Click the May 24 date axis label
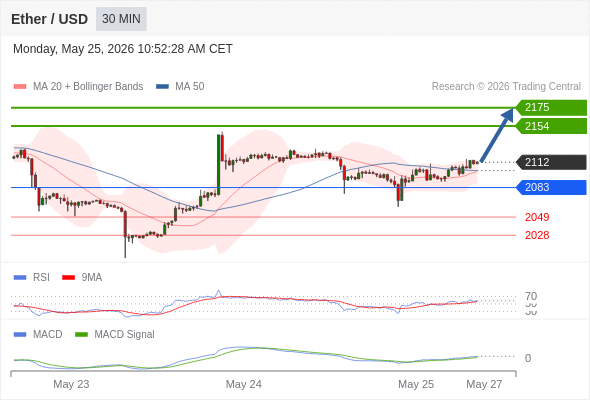This screenshot has height=400, width=590. pyautogui.click(x=243, y=384)
